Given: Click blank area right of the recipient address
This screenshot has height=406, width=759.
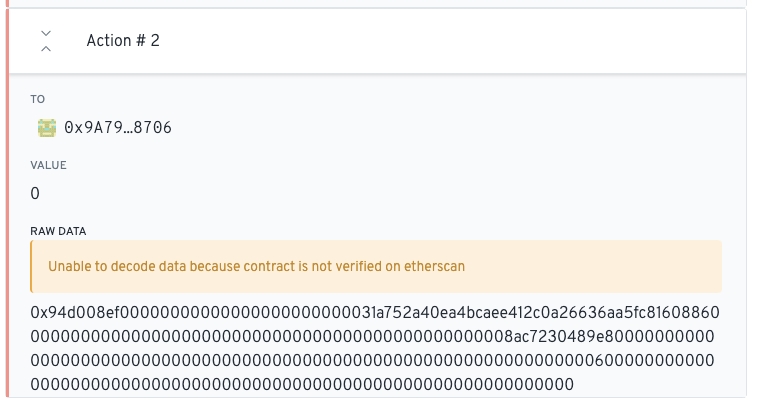Looking at the screenshot, I should click(x=450, y=128).
